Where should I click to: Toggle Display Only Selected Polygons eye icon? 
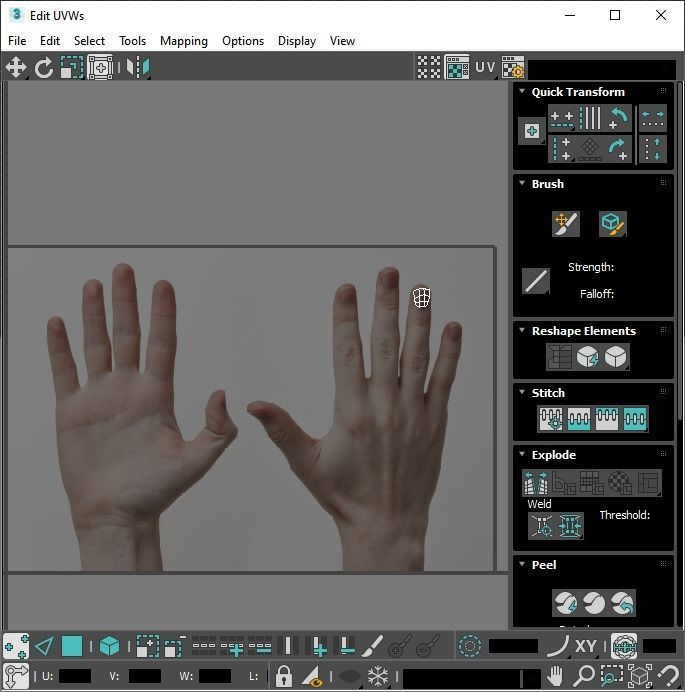313,676
